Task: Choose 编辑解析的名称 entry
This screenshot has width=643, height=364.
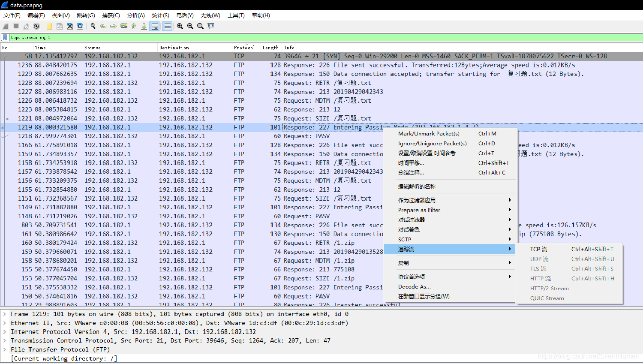Action: pos(450,187)
